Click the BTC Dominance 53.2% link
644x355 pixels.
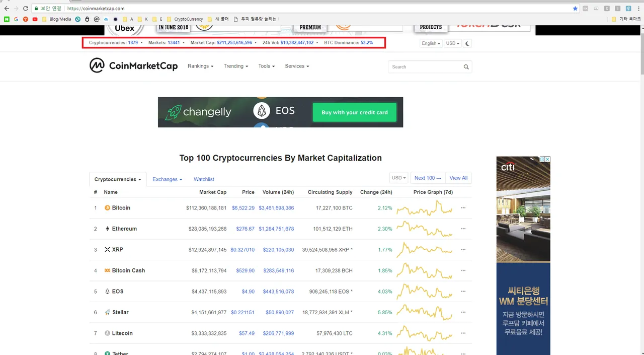367,43
